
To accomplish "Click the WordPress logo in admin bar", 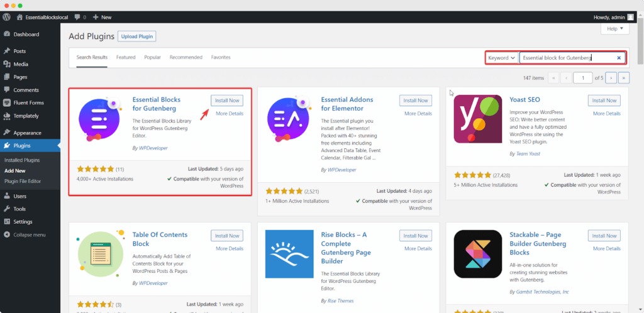I will [x=7, y=17].
